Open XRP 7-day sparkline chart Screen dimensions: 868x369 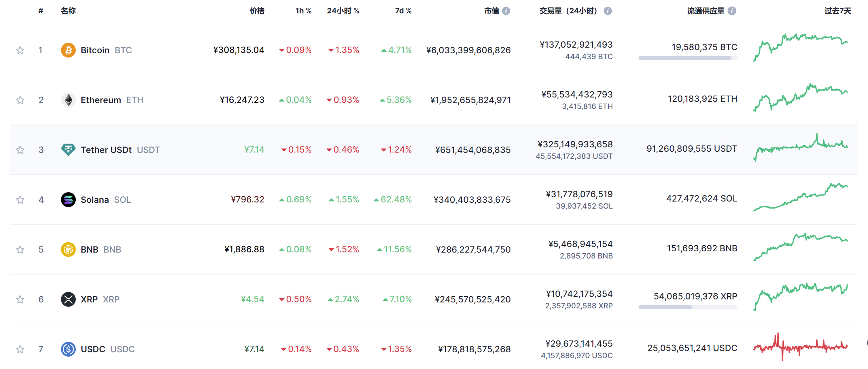pos(801,297)
